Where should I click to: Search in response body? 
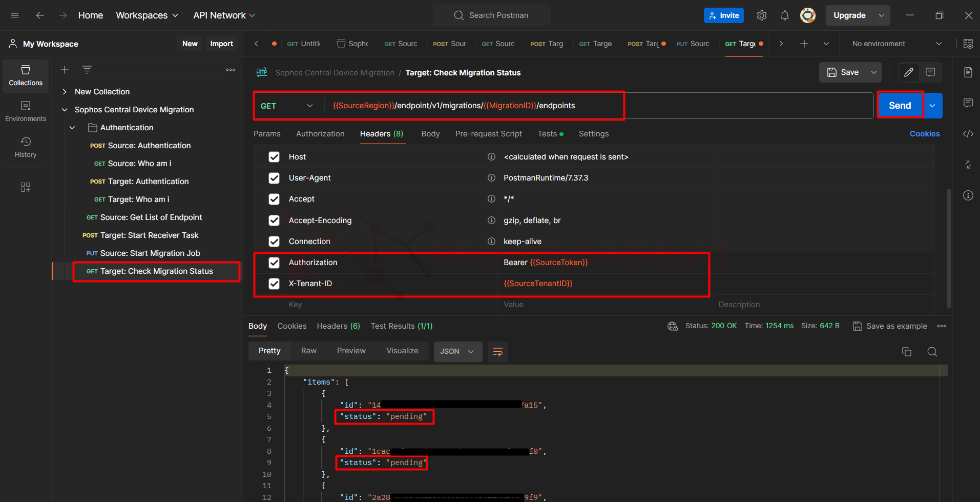(932, 351)
